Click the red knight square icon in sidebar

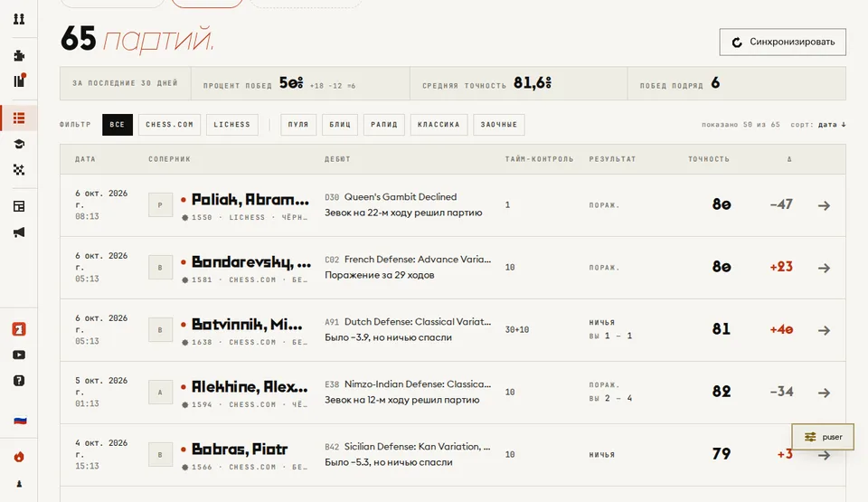[19, 329]
